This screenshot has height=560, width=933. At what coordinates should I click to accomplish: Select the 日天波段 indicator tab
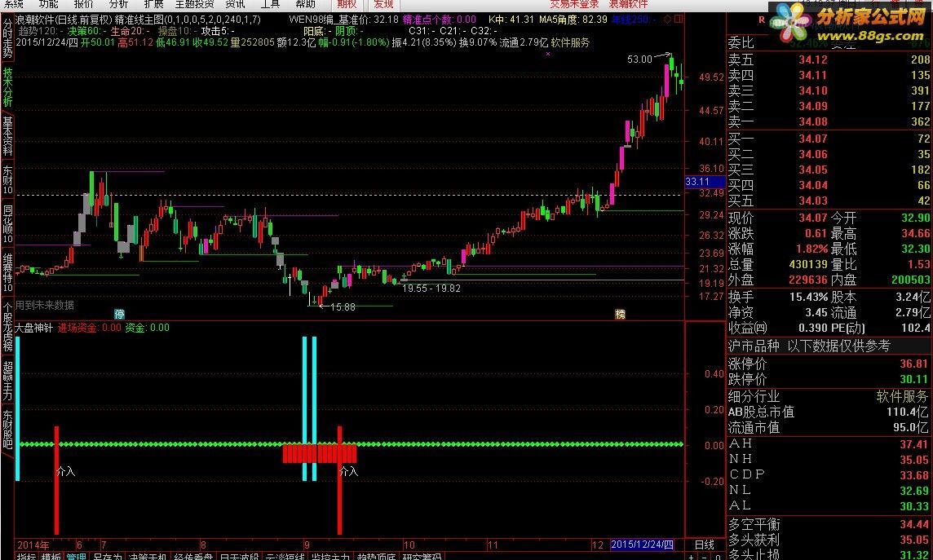(x=239, y=557)
